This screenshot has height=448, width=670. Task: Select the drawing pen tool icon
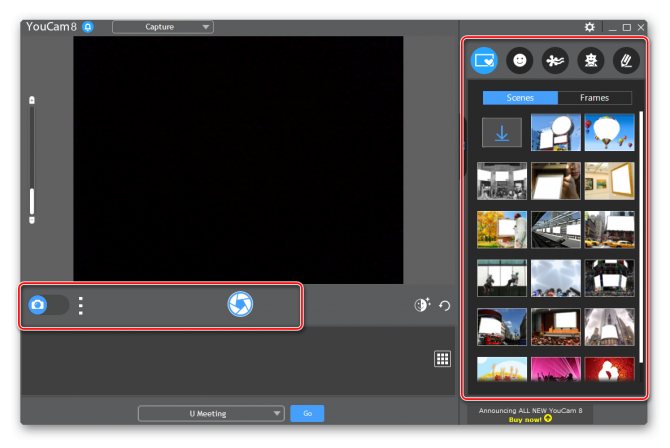coord(626,60)
